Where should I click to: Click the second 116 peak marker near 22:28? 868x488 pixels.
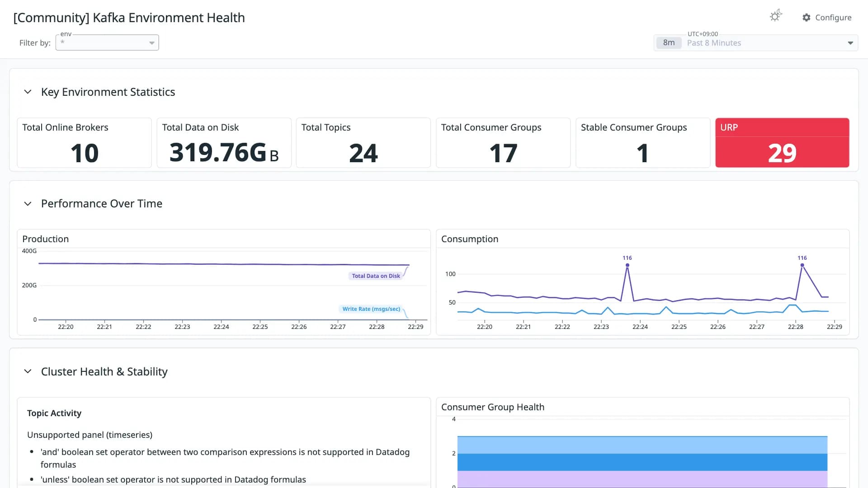click(x=802, y=265)
